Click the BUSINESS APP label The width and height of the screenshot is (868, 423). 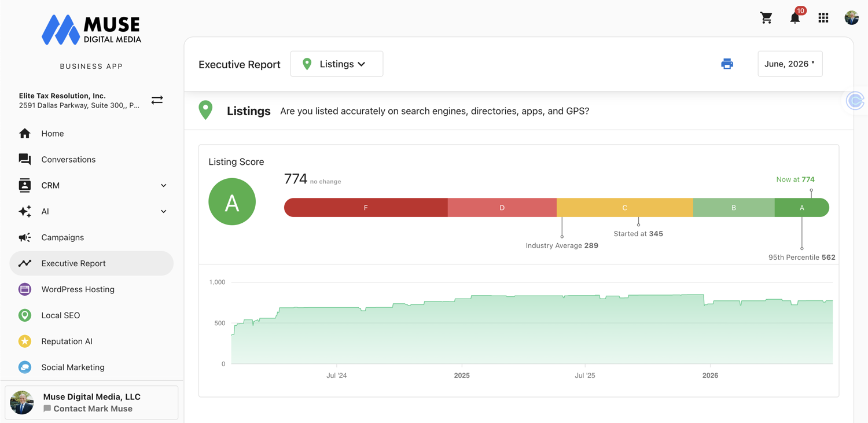pos(91,67)
